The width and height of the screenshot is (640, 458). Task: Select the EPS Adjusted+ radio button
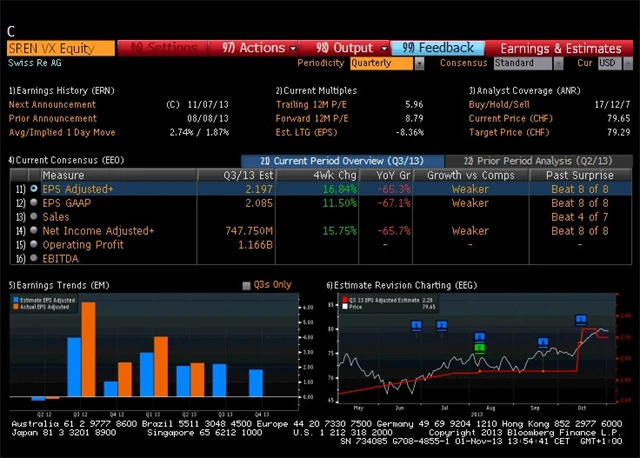click(34, 188)
